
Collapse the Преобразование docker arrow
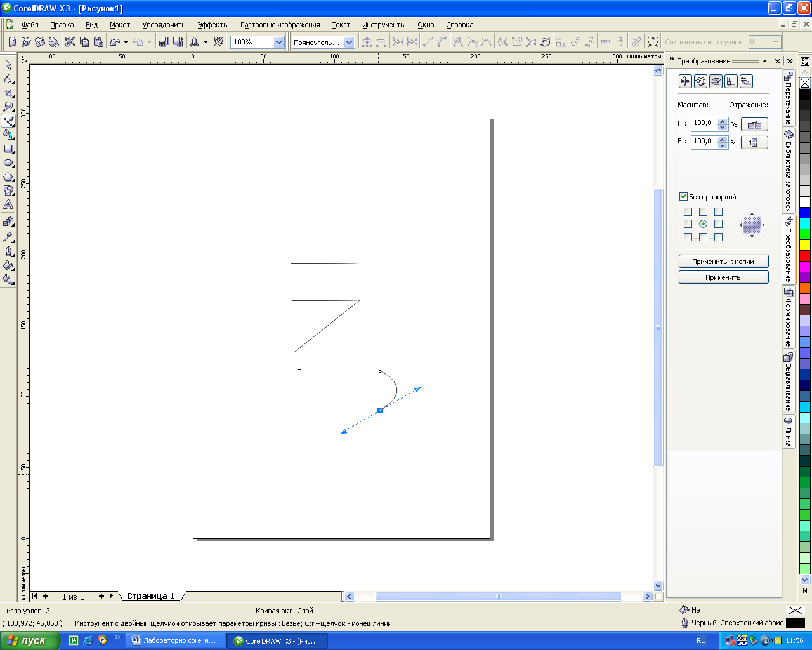pyautogui.click(x=764, y=61)
